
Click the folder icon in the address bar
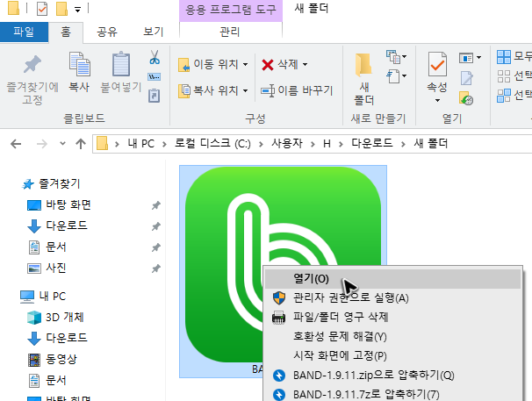click(x=102, y=144)
